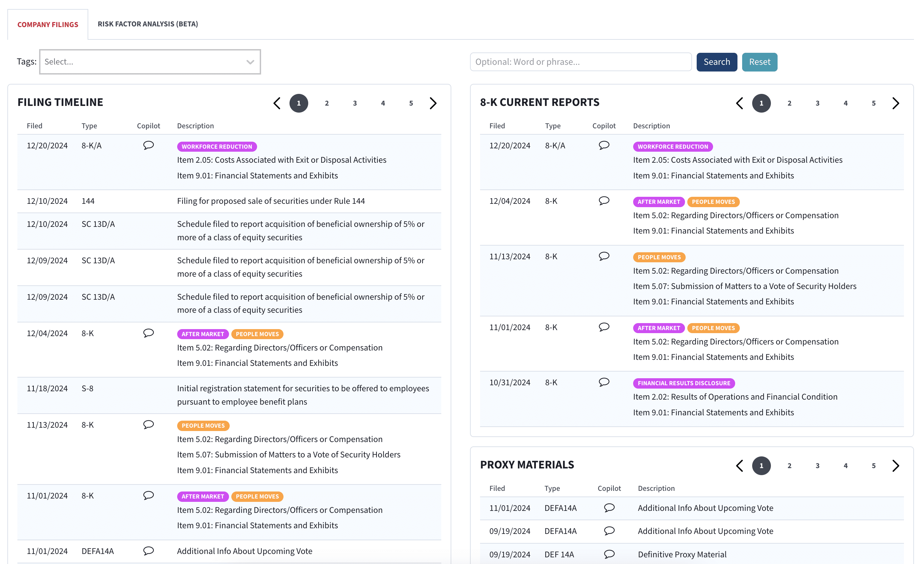
Task: Select page 3 in Proxy Materials pagination
Action: tap(817, 465)
